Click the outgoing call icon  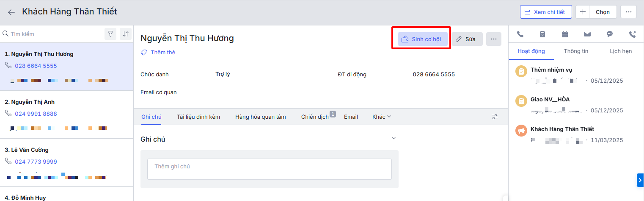pos(632,34)
